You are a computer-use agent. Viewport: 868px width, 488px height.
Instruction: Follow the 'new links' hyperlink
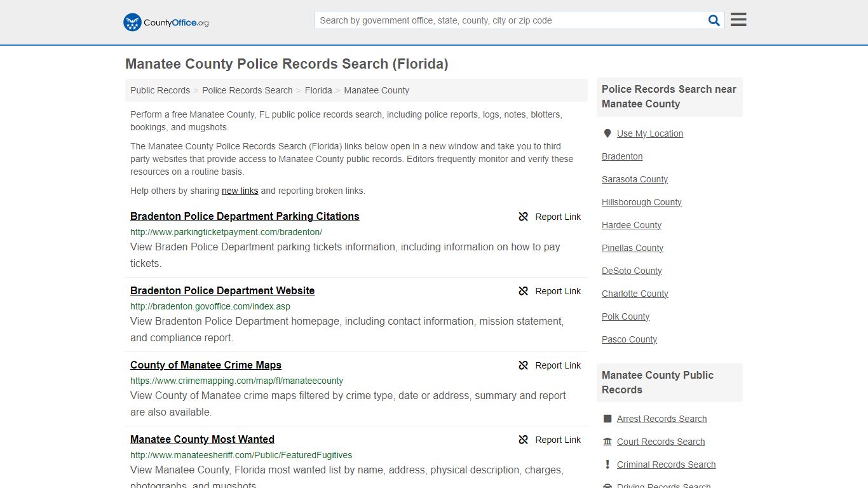coord(240,191)
